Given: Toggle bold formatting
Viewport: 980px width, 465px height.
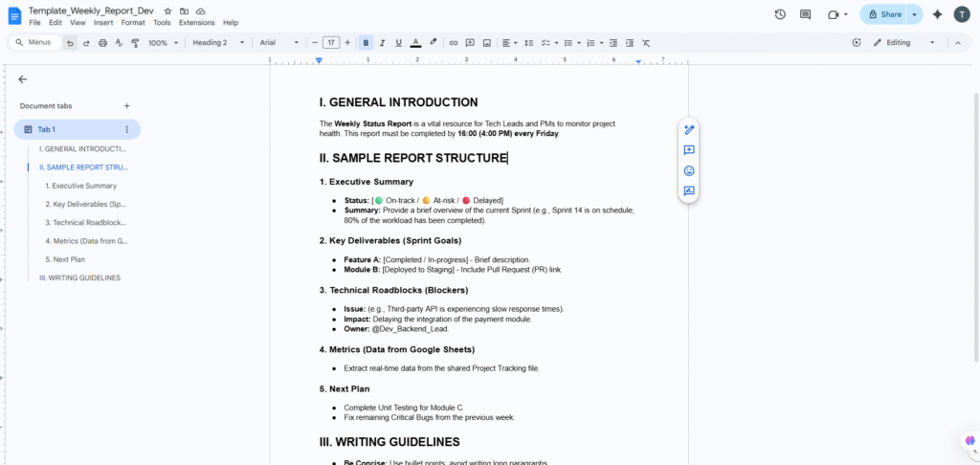Looking at the screenshot, I should tap(367, 43).
